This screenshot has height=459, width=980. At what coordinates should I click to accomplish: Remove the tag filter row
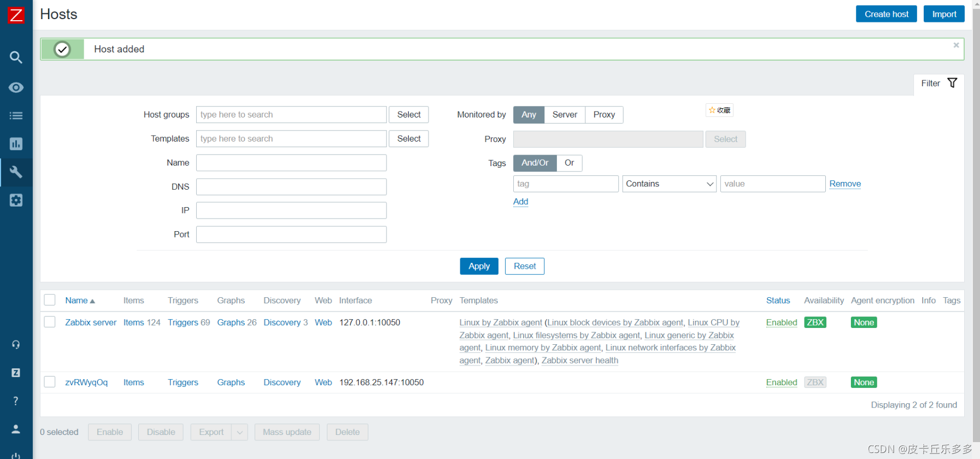click(x=845, y=184)
